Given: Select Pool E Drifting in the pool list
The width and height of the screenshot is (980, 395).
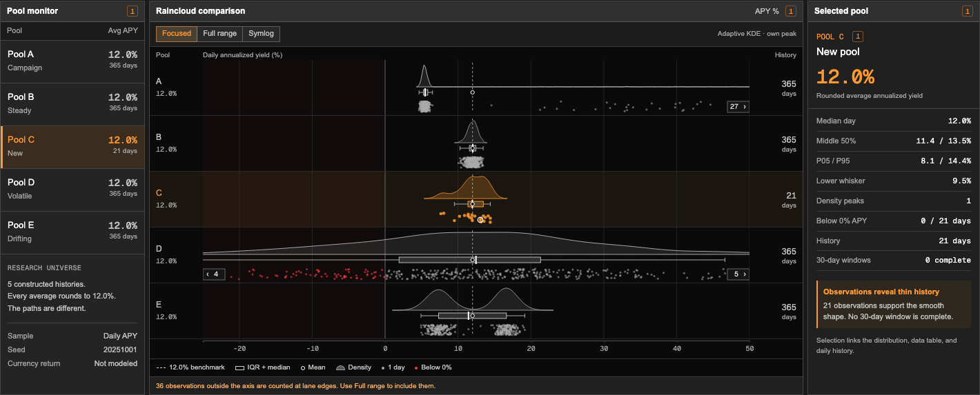Looking at the screenshot, I should point(72,232).
